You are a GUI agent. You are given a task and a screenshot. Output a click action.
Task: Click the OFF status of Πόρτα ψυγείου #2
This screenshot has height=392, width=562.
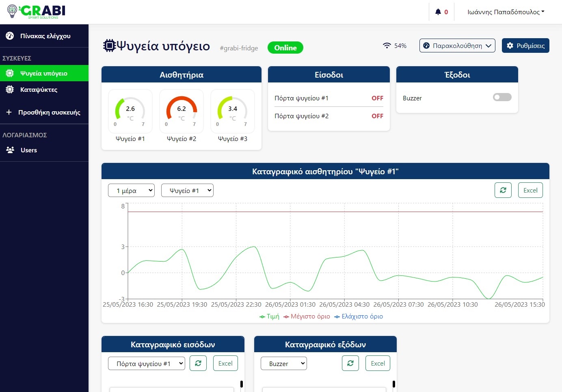click(377, 116)
